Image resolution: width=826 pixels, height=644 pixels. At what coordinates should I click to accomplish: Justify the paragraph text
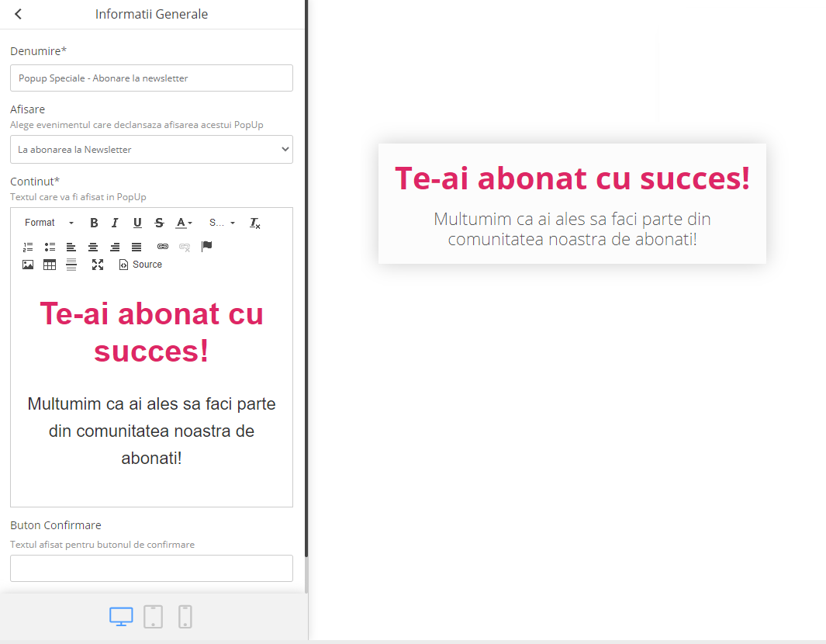tap(137, 247)
